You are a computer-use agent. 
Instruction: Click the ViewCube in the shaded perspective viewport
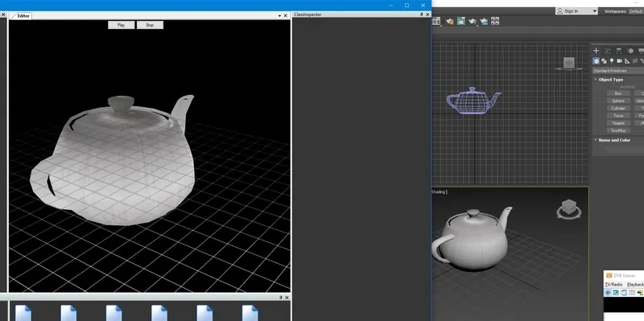pyautogui.click(x=568, y=208)
